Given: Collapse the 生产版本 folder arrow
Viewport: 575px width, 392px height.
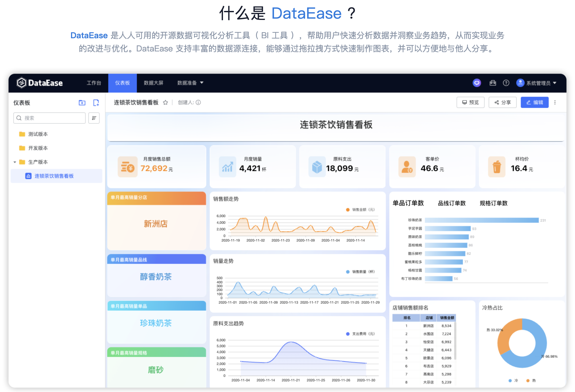Looking at the screenshot, I should pos(15,162).
